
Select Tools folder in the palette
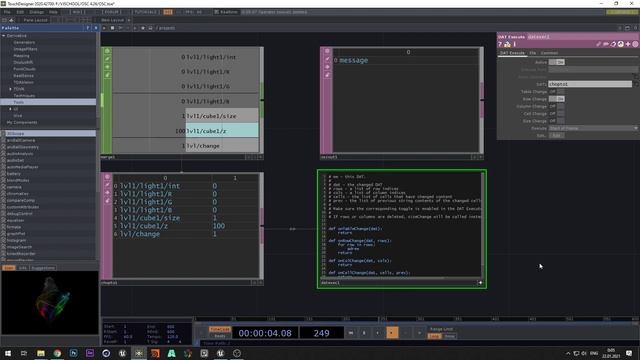click(x=48, y=102)
